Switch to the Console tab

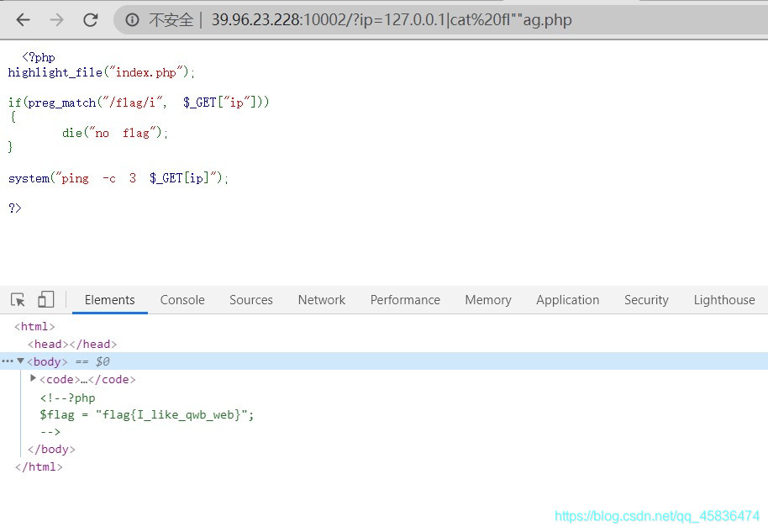pyautogui.click(x=182, y=300)
